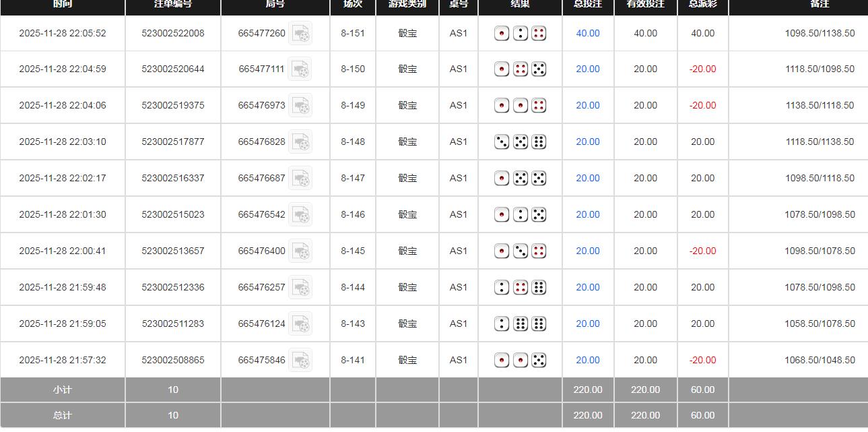The height and width of the screenshot is (432, 868).
Task: Select bet number 523002519375
Action: pyautogui.click(x=172, y=105)
